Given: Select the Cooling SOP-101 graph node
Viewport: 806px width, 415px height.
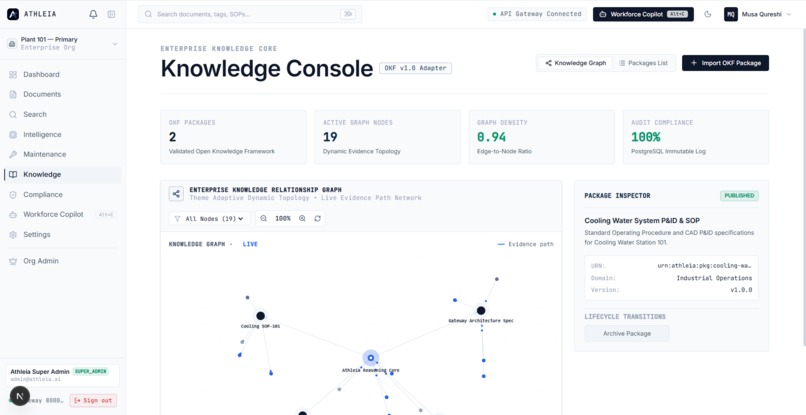Looking at the screenshot, I should (x=261, y=316).
